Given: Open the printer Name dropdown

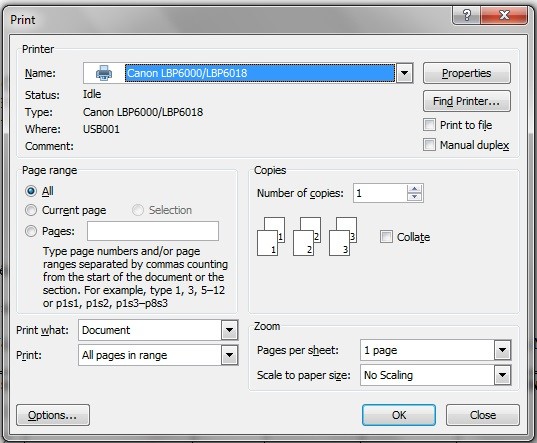Looking at the screenshot, I should pyautogui.click(x=404, y=73).
